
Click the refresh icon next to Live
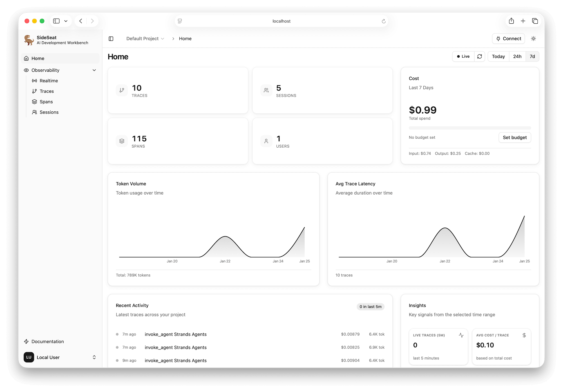coord(480,56)
